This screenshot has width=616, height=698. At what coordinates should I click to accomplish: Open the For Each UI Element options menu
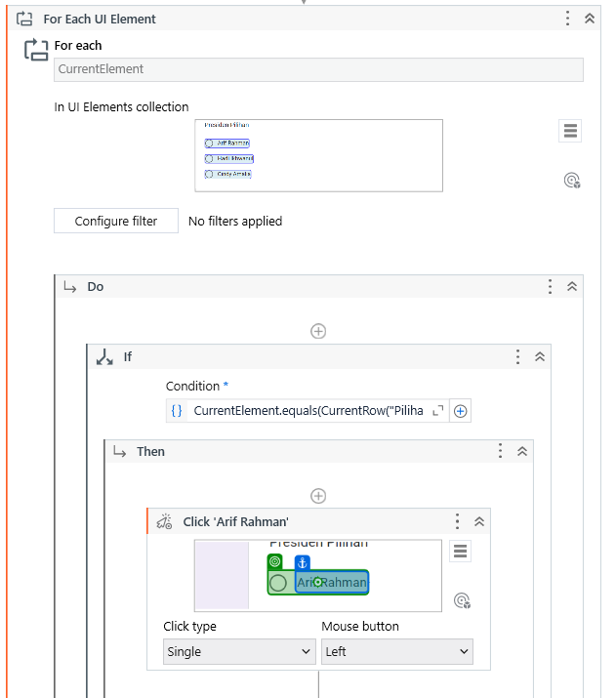[568, 19]
